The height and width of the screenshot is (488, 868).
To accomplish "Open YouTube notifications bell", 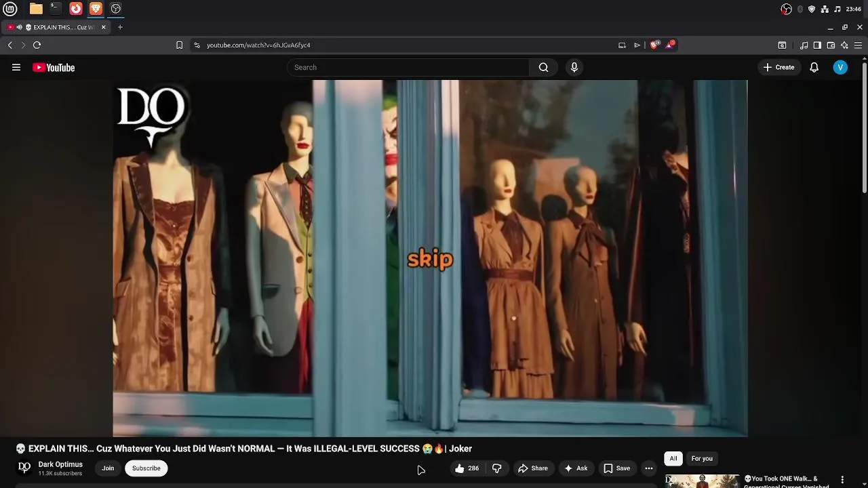I will tap(814, 67).
